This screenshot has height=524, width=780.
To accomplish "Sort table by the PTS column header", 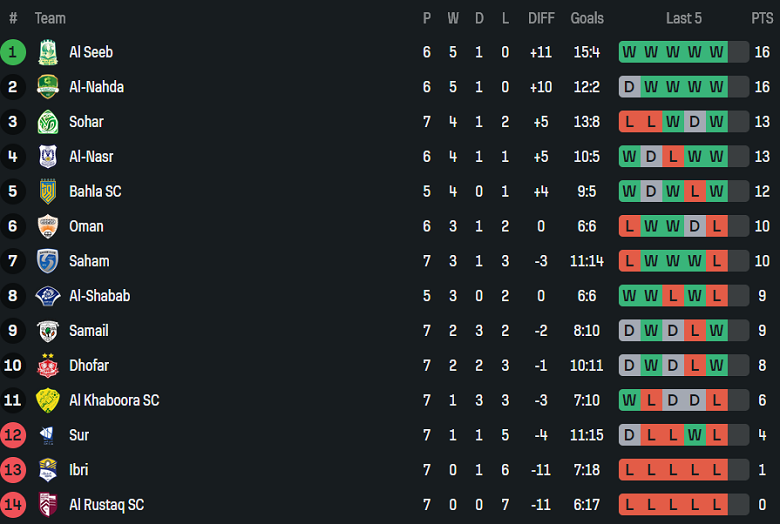I will coord(762,18).
